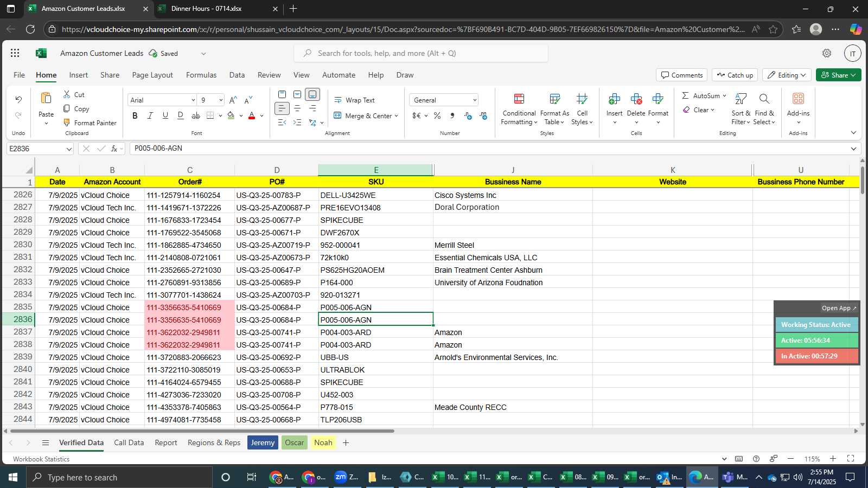Toggle bold formatting
Screen dimensions: 868x488
tap(135, 115)
